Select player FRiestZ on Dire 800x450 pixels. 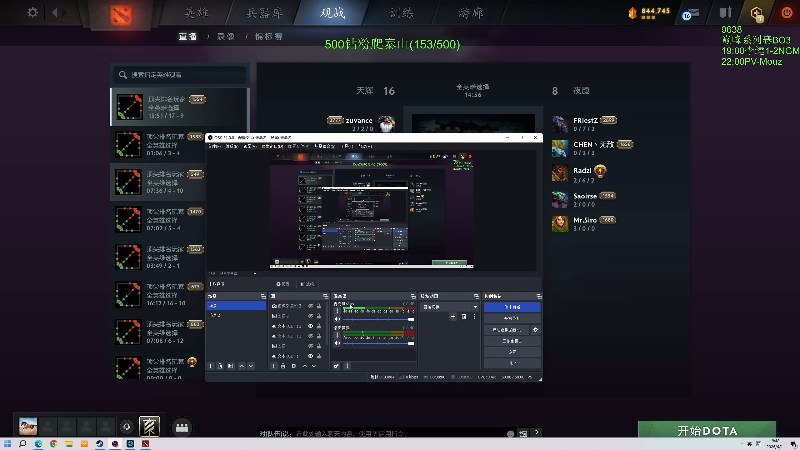[x=585, y=121]
